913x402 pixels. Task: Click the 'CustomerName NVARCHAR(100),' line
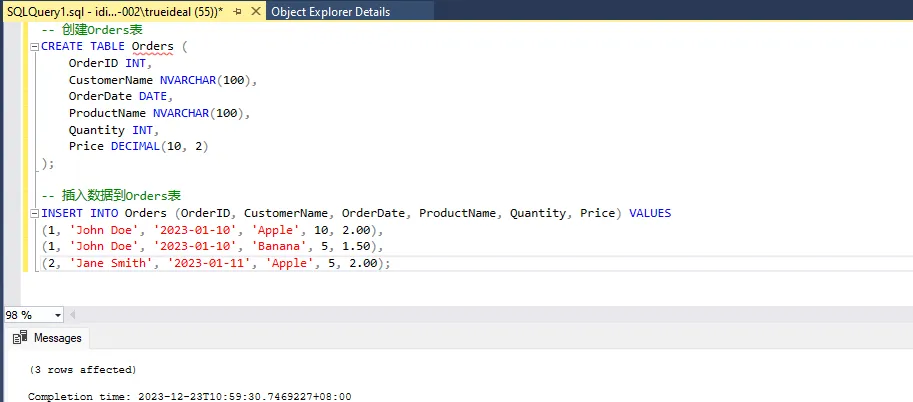[x=162, y=80]
